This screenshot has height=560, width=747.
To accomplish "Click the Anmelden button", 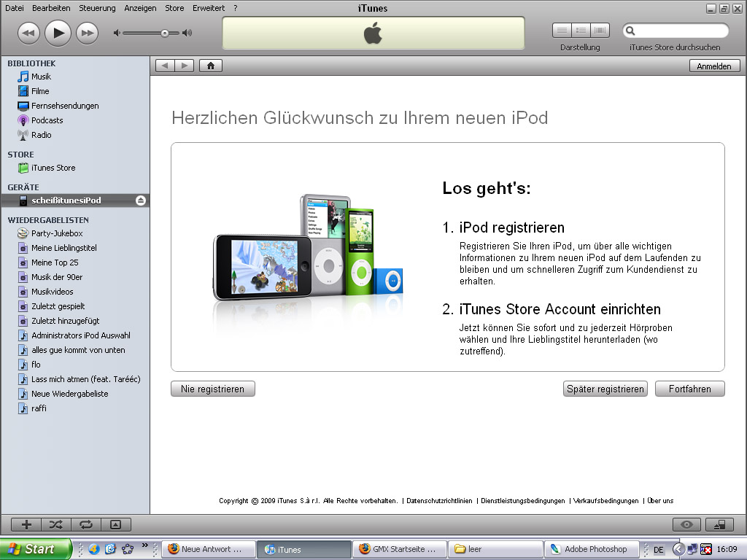I will 714,66.
